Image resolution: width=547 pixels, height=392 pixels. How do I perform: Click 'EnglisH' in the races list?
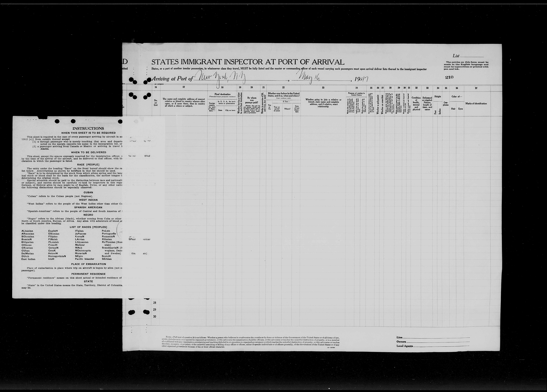53,231
